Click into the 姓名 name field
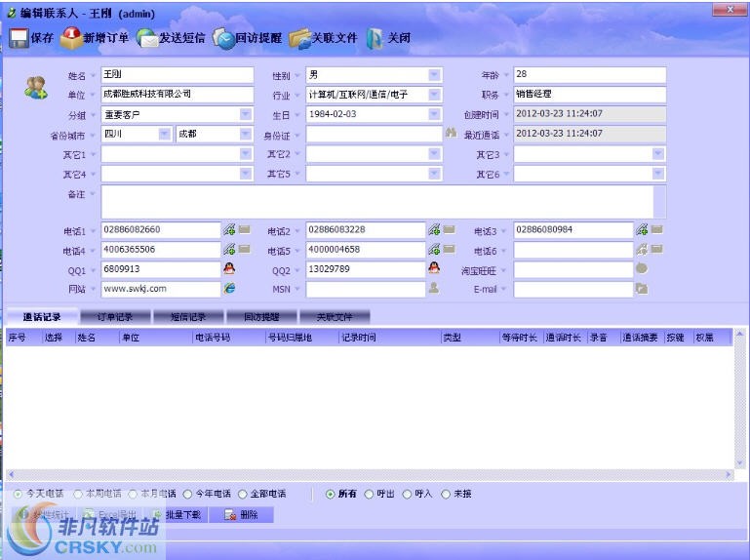This screenshot has height=560, width=750. click(177, 75)
